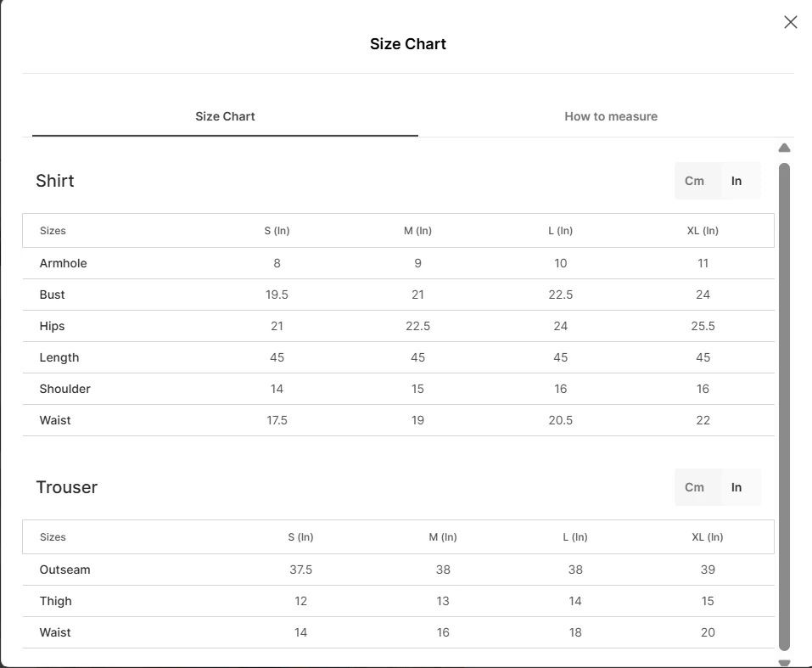This screenshot has height=668, width=812.
Task: Click the Trouser Waist value for size XL
Action: tap(708, 632)
